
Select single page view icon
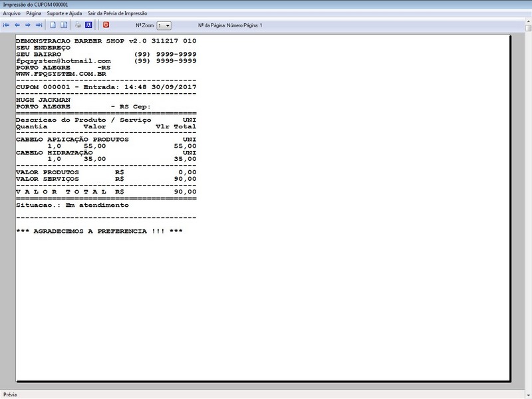[x=53, y=25]
